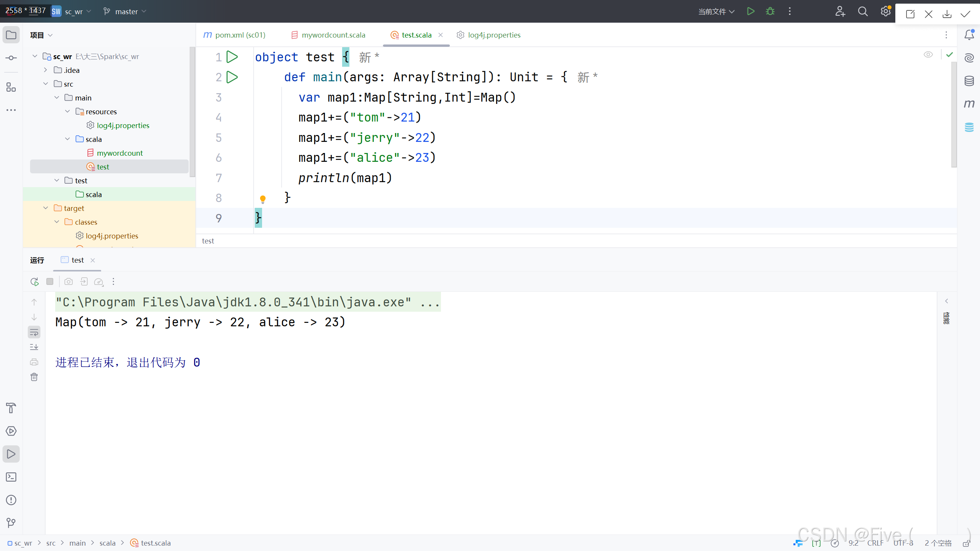Expand the .idea folder in project tree

click(46, 70)
